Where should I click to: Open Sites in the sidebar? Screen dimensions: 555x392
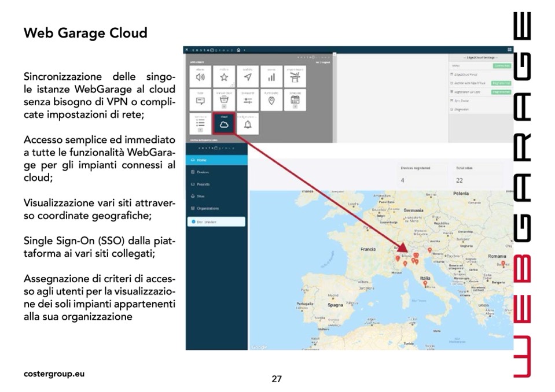[200, 197]
